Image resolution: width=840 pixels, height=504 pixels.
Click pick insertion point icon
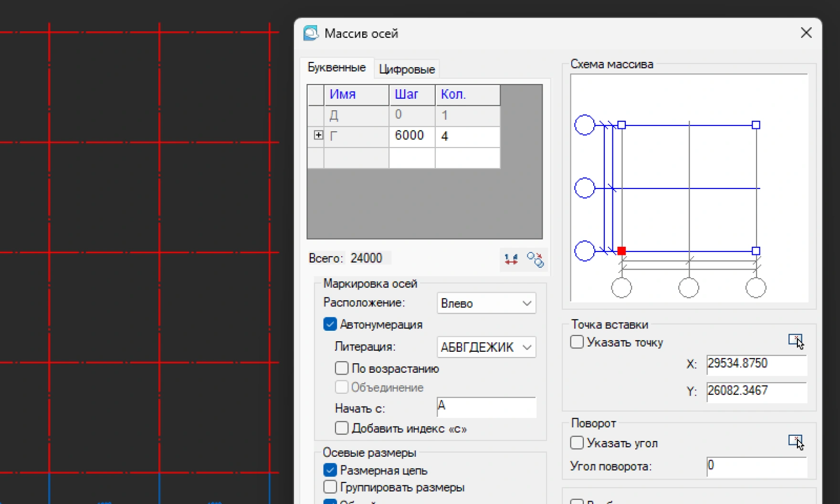pyautogui.click(x=796, y=342)
